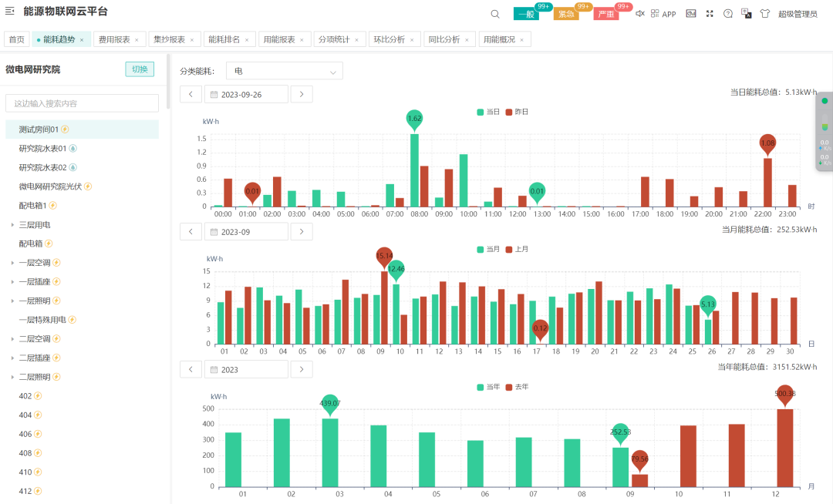This screenshot has width=833, height=504.
Task: Toggle fullscreen mode icon
Action: 710,14
